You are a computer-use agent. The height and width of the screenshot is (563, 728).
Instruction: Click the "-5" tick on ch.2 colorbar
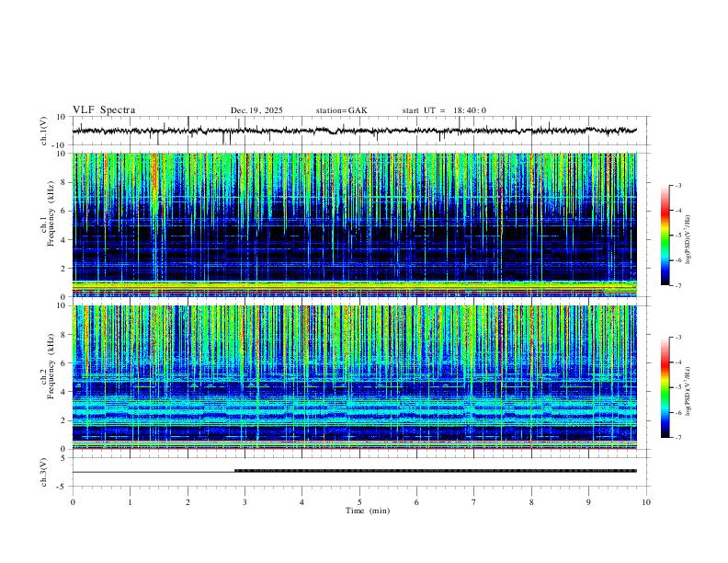(678, 387)
